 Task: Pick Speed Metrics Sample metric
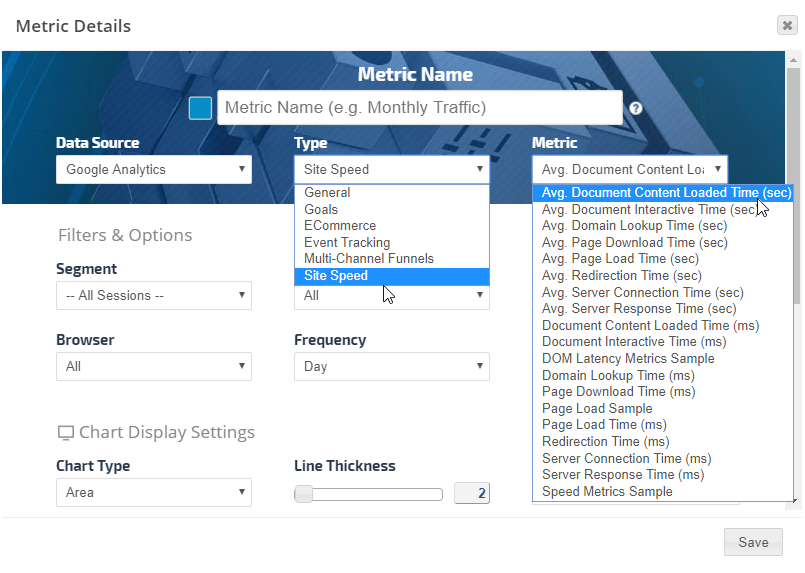(607, 491)
